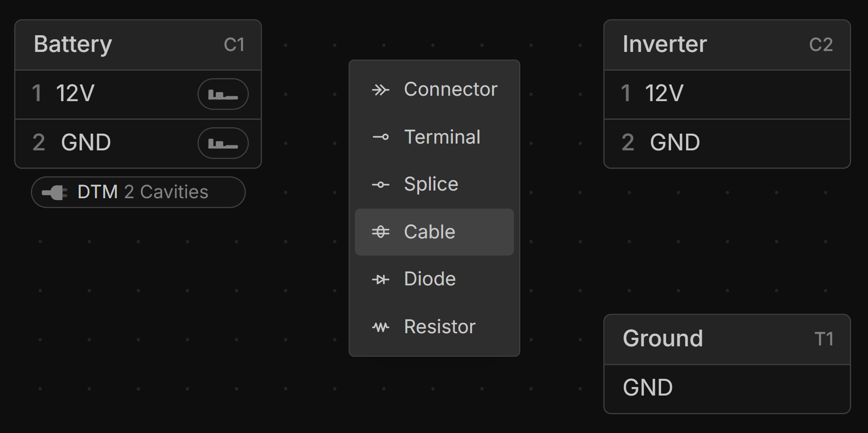Viewport: 868px width, 433px height.
Task: Click the Resistor zigzag icon in menu
Action: (380, 327)
